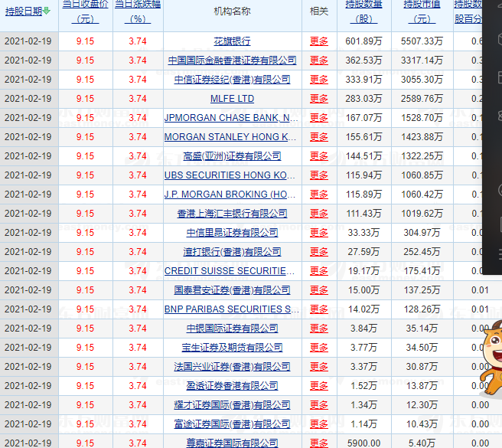Open JPMORGAN CHASE BANK link

pyautogui.click(x=231, y=118)
